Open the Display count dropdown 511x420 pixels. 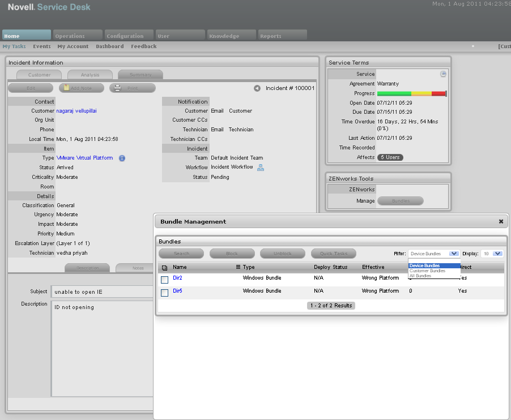point(497,254)
